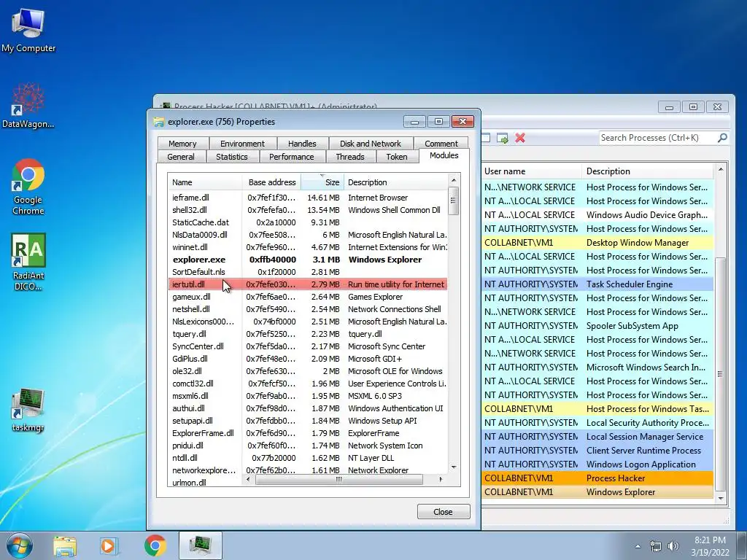Open the taskbar clock showing 8:21 PM
The width and height of the screenshot is (747, 560).
pyautogui.click(x=710, y=546)
